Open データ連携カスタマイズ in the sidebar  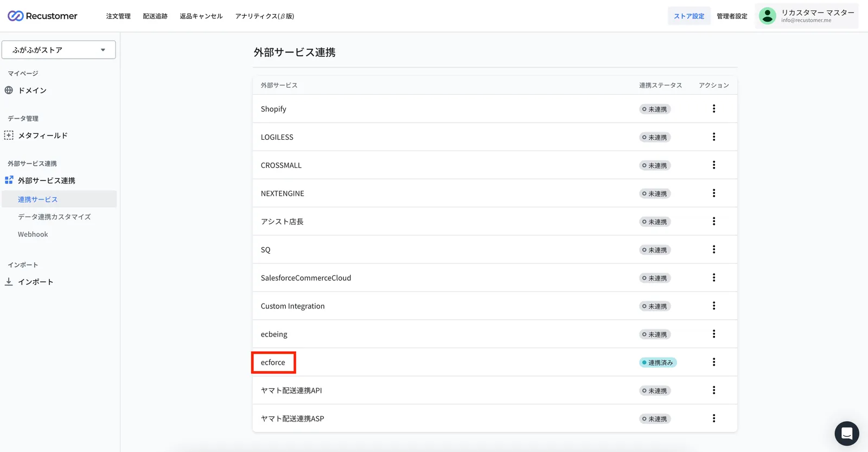point(54,217)
